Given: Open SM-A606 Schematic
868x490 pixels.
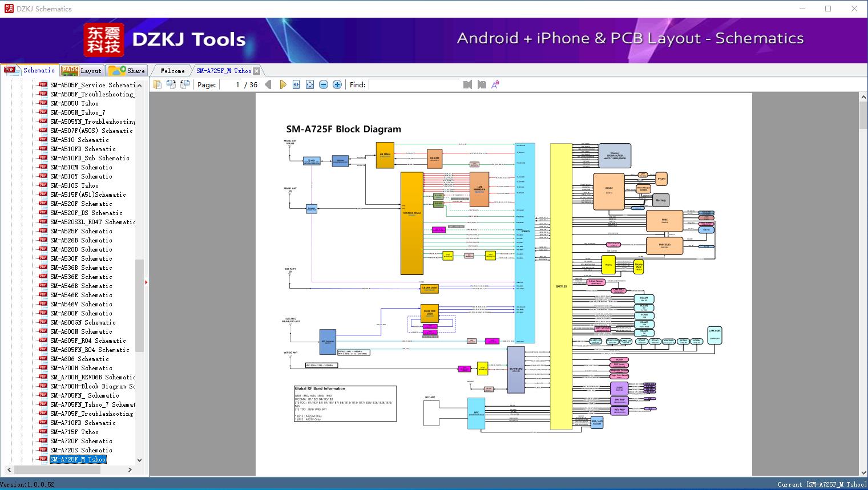Looking at the screenshot, I should tap(79, 359).
